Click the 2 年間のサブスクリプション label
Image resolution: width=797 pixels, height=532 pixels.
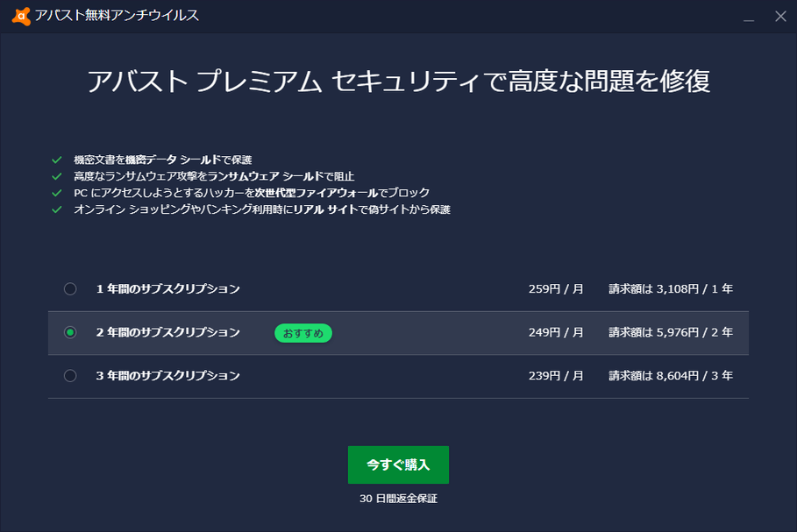(x=167, y=332)
